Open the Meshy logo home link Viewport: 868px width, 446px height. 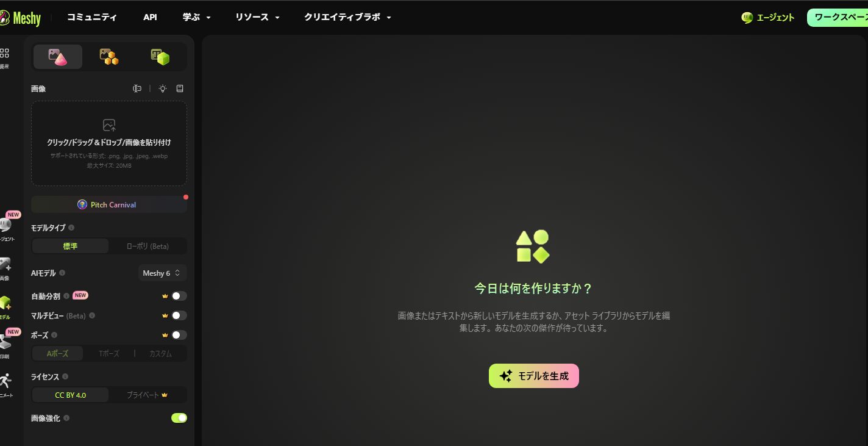tap(20, 18)
